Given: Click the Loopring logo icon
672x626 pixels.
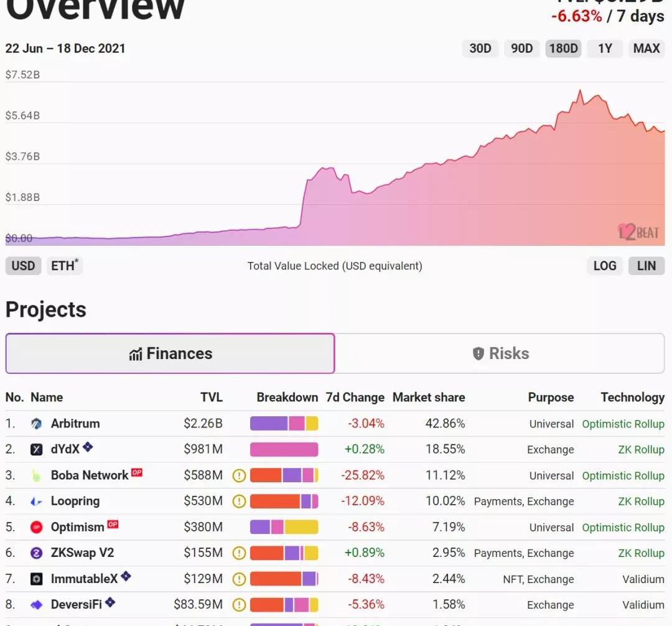Looking at the screenshot, I should [37, 502].
